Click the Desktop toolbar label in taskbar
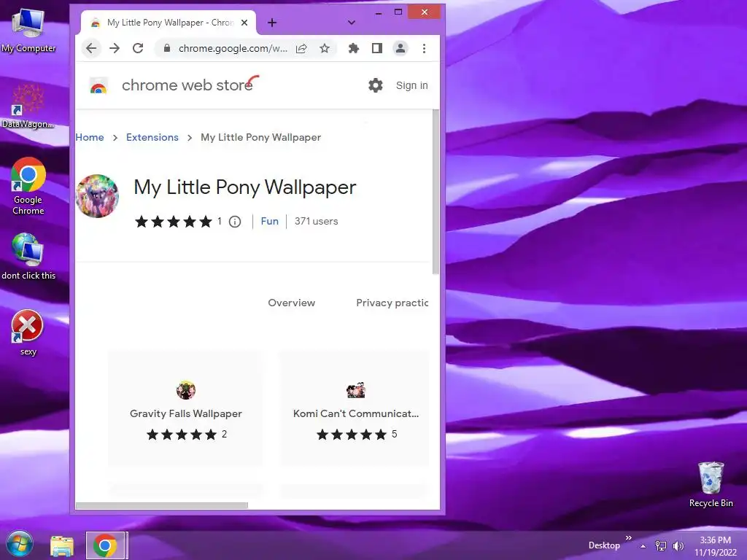The height and width of the screenshot is (560, 747). click(604, 545)
